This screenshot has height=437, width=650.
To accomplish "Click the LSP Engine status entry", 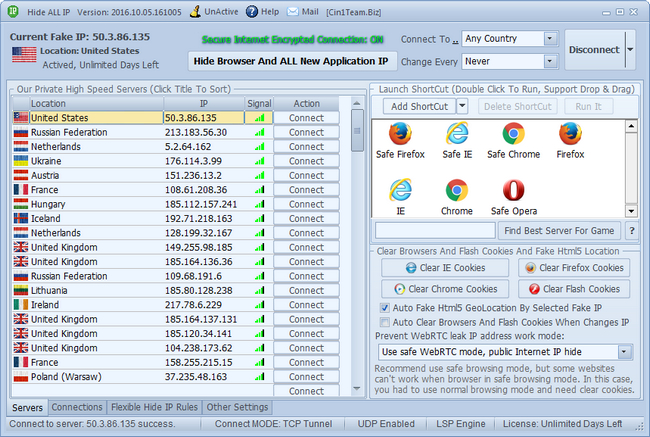I will (461, 424).
